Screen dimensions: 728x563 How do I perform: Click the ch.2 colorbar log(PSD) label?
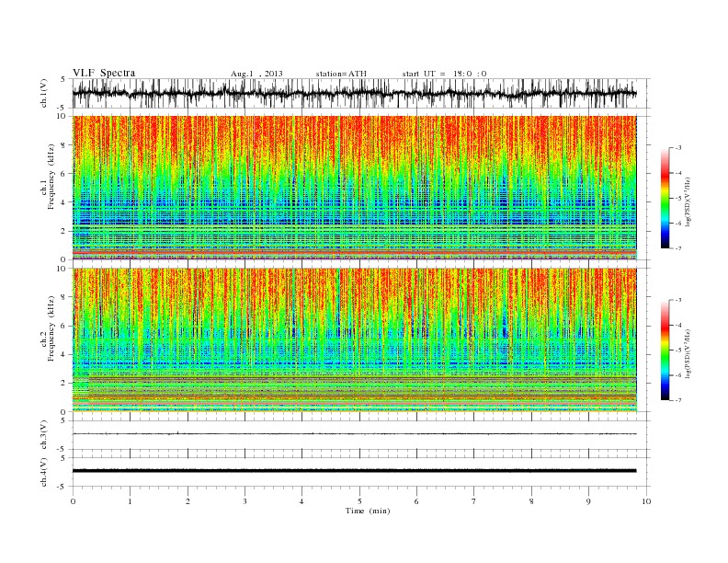[688, 353]
